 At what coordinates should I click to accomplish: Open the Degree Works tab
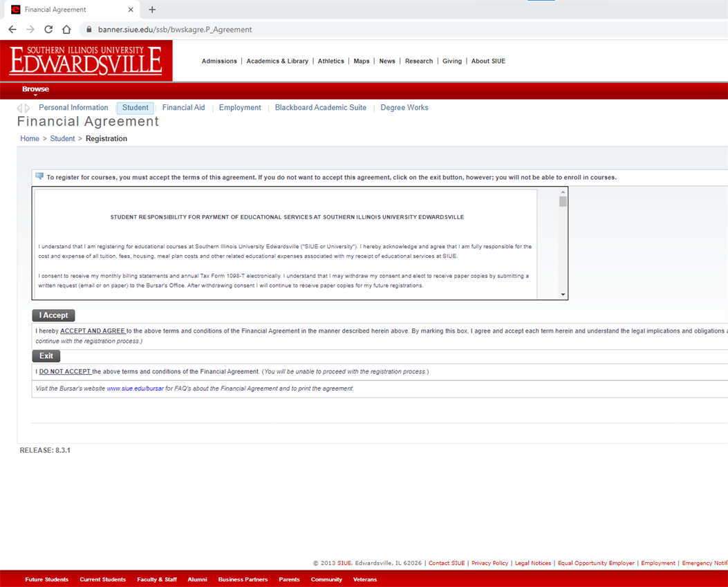(404, 108)
